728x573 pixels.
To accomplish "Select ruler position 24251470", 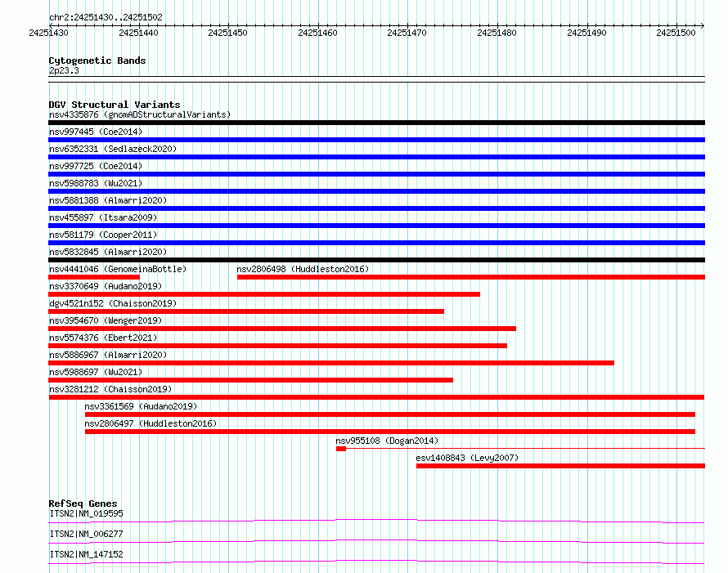I will pyautogui.click(x=407, y=33).
